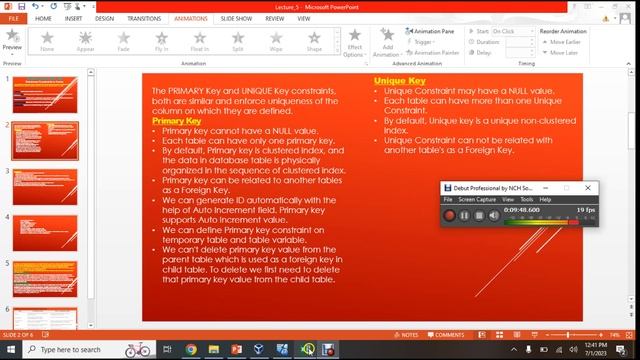This screenshot has height=360, width=640.
Task: Apply the Wipe animation effect
Action: (276, 41)
